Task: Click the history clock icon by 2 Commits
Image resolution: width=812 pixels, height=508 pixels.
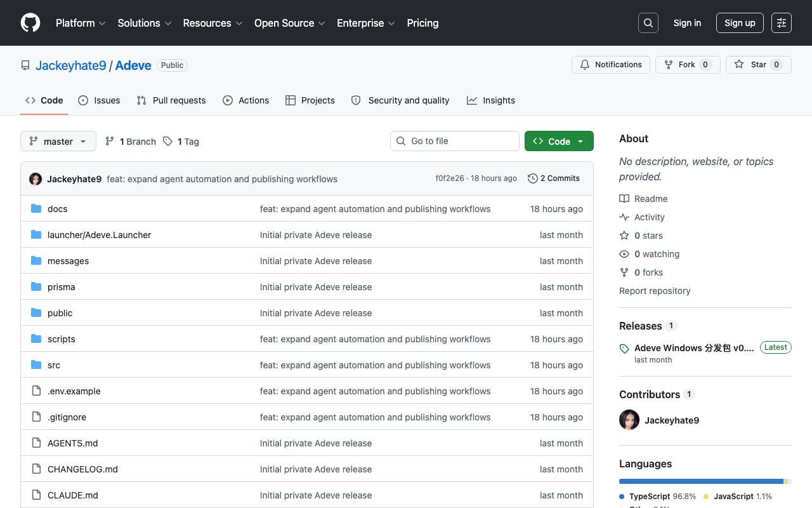Action: (533, 178)
